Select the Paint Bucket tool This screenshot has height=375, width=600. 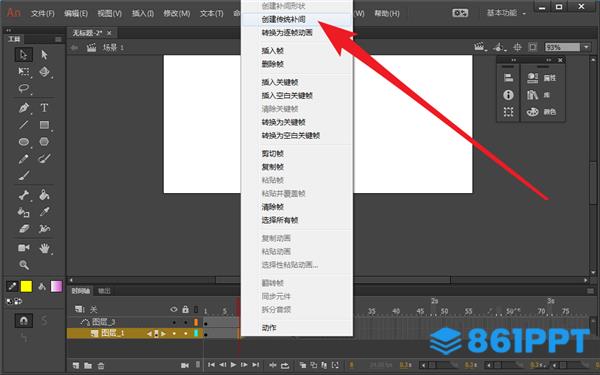(44, 195)
